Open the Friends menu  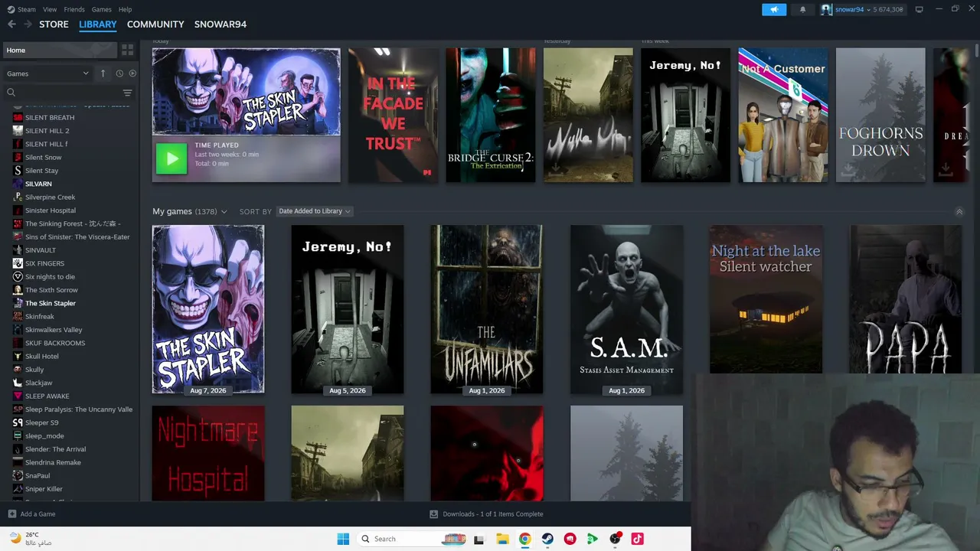(74, 9)
